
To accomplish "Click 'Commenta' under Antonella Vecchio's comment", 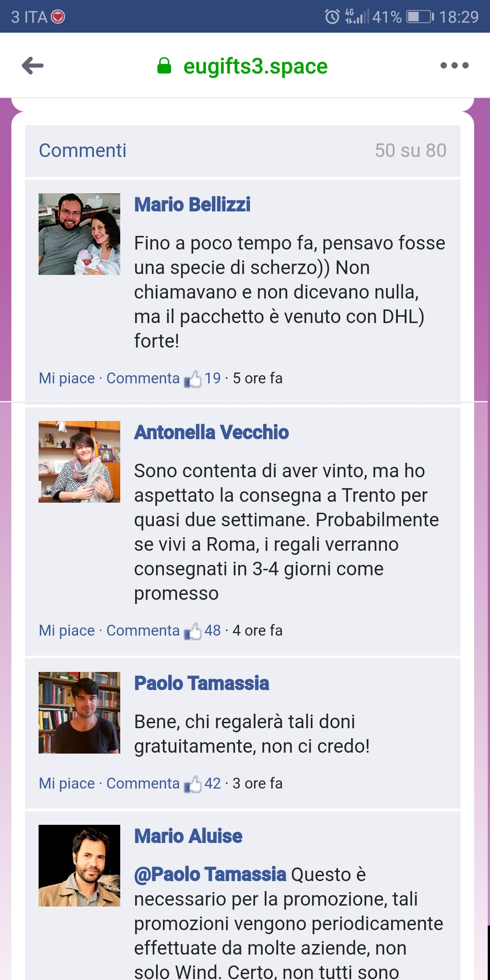I will (143, 631).
